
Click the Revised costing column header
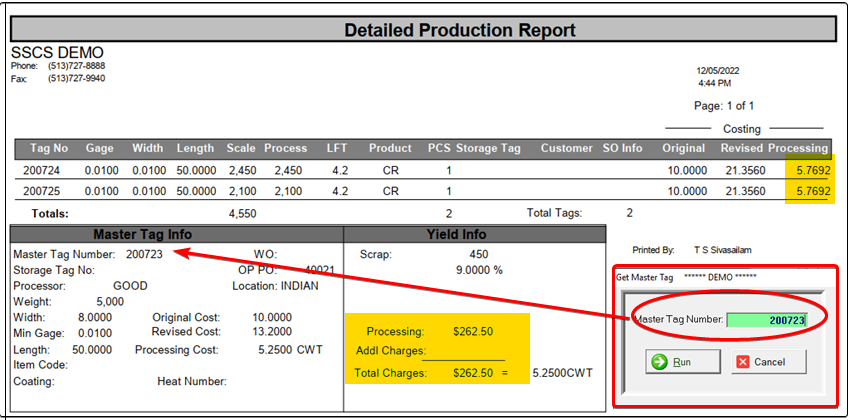[742, 148]
